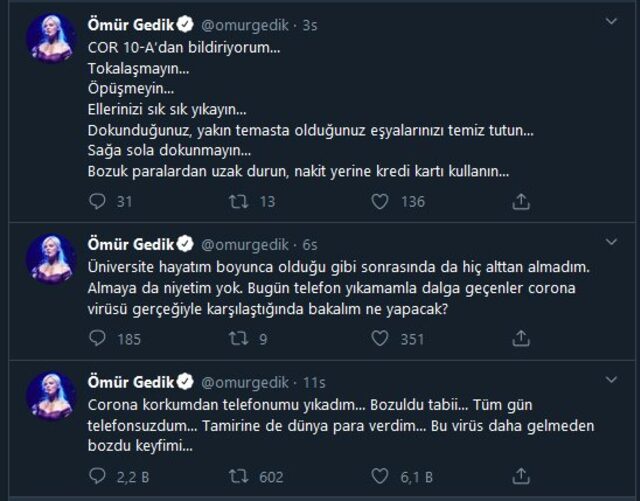
Task: Reply to the Üniversite hayatım tweet
Action: [97, 339]
